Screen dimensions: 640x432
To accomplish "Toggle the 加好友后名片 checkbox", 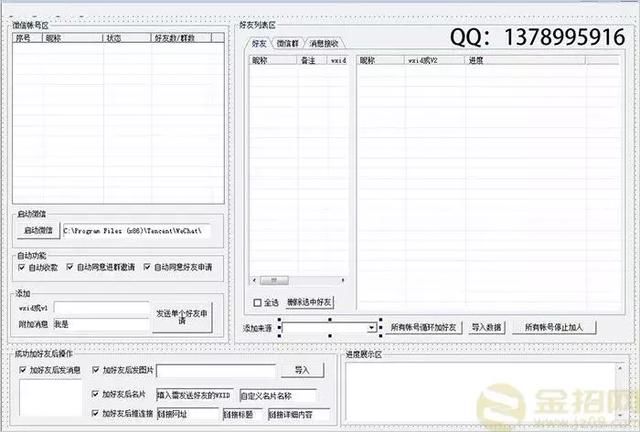I will coord(95,394).
